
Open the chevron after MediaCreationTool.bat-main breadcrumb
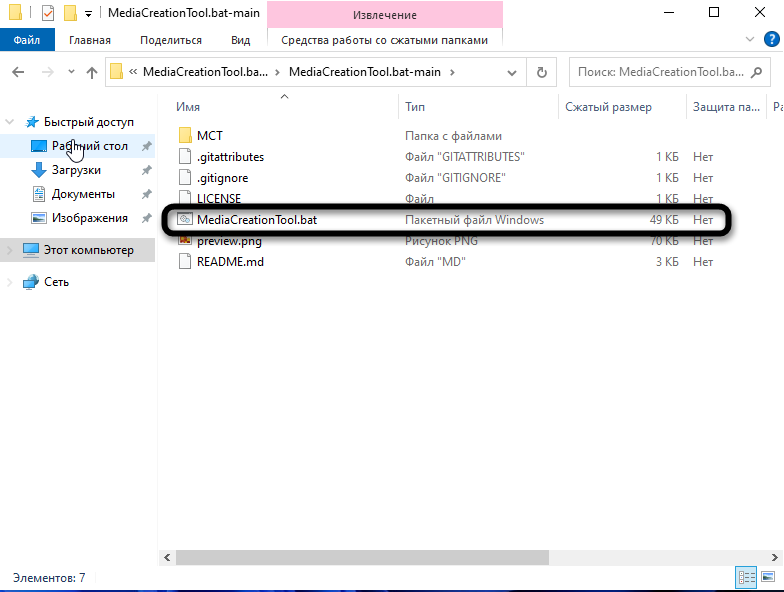click(452, 72)
